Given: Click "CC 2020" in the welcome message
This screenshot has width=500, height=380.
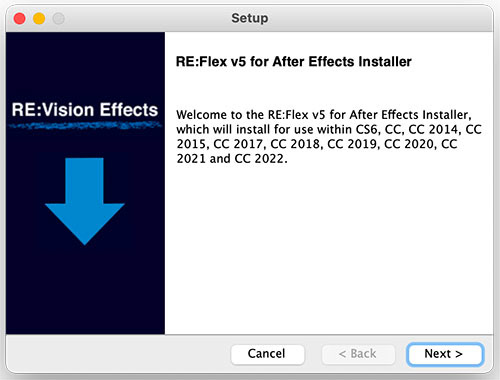Looking at the screenshot, I should click(x=409, y=144).
